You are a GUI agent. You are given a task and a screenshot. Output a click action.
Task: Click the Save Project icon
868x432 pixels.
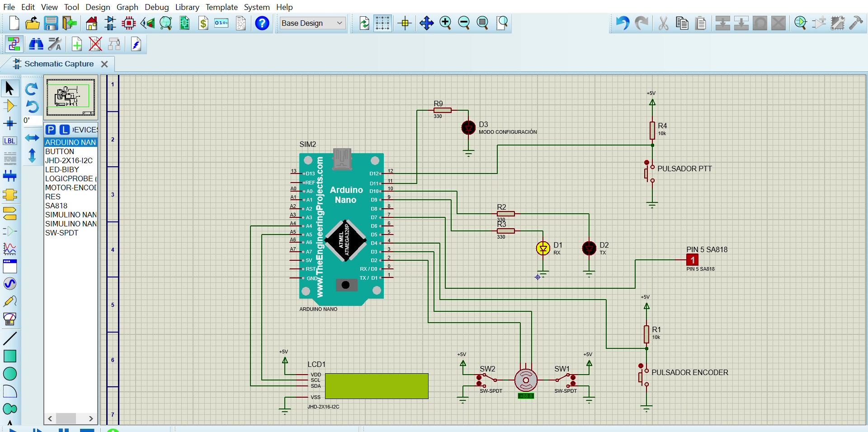click(51, 23)
